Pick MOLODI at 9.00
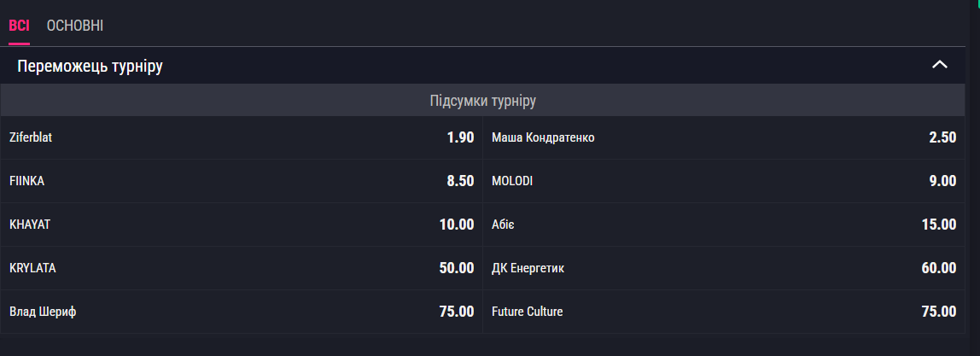The width and height of the screenshot is (980, 356). (x=724, y=181)
